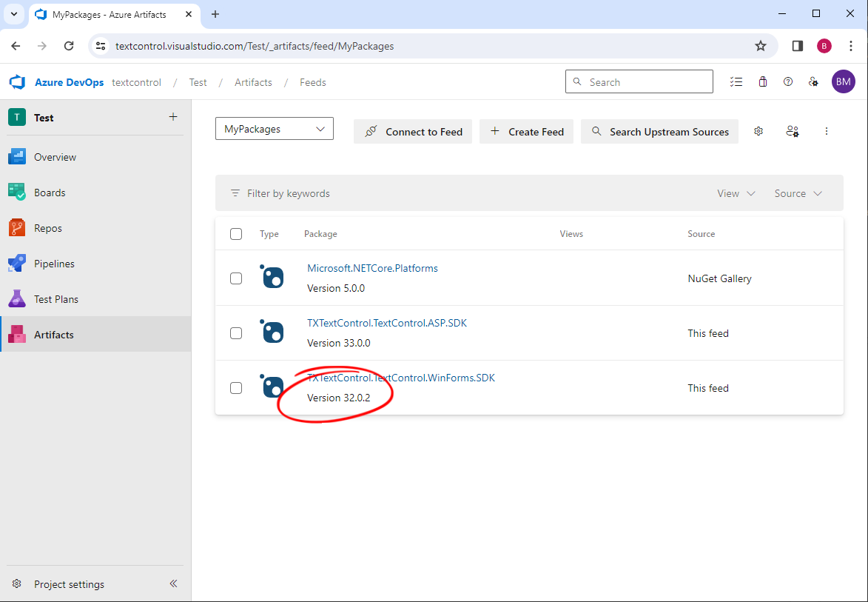Click the Create Feed button
The height and width of the screenshot is (602, 868).
tap(526, 131)
